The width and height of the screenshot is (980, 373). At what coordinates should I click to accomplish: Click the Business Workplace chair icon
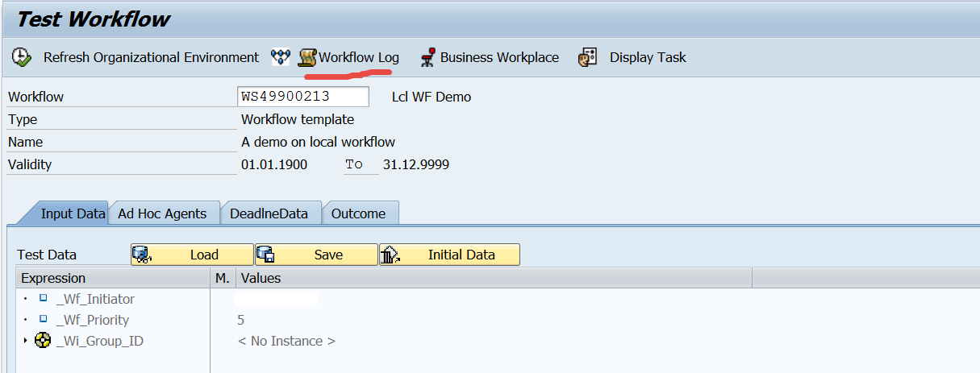[x=427, y=57]
